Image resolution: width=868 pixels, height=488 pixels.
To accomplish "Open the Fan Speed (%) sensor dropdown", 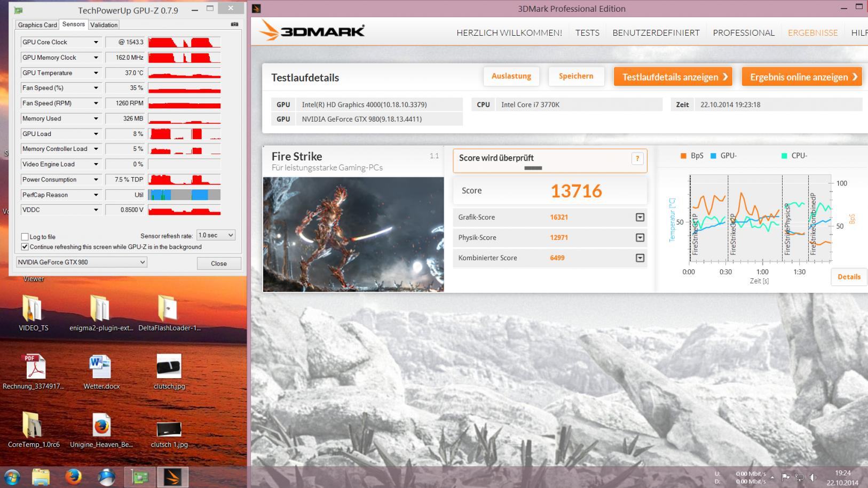I will click(96, 88).
